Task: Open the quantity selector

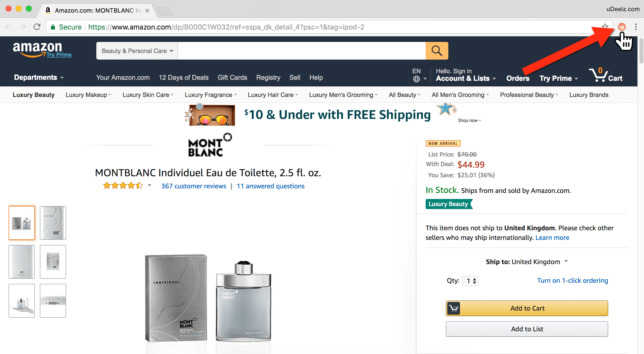Action: (470, 281)
